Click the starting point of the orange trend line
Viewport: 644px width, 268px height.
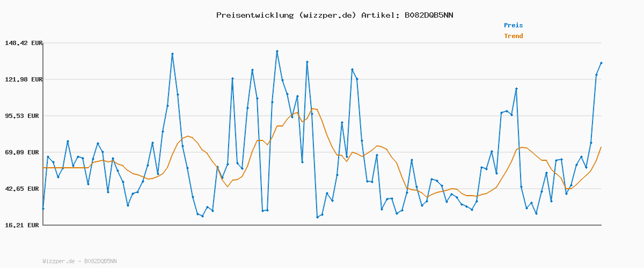(x=43, y=168)
